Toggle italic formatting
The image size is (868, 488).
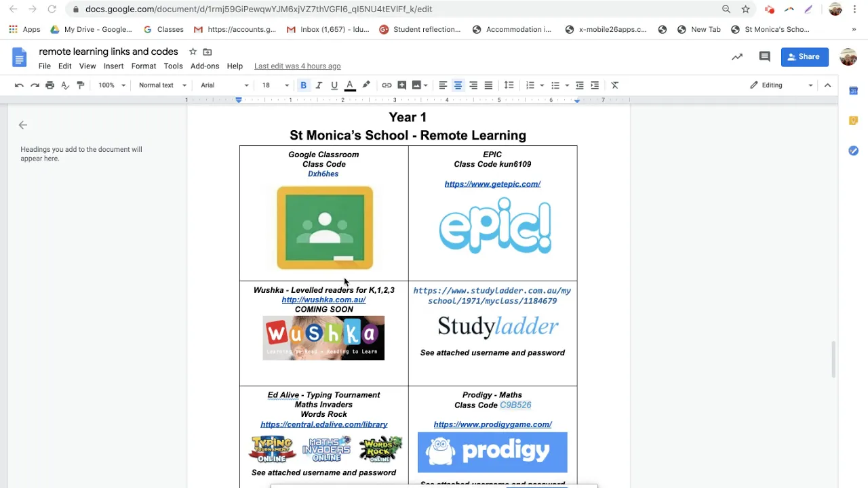pos(319,85)
